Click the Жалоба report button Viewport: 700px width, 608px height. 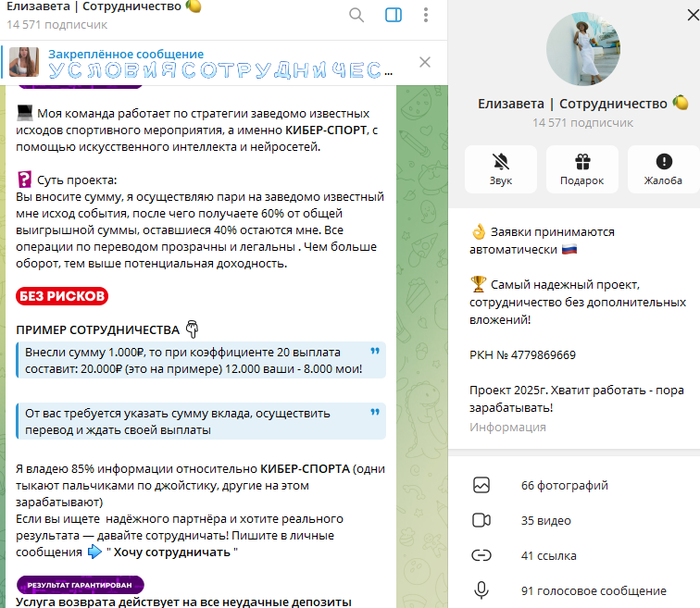663,169
